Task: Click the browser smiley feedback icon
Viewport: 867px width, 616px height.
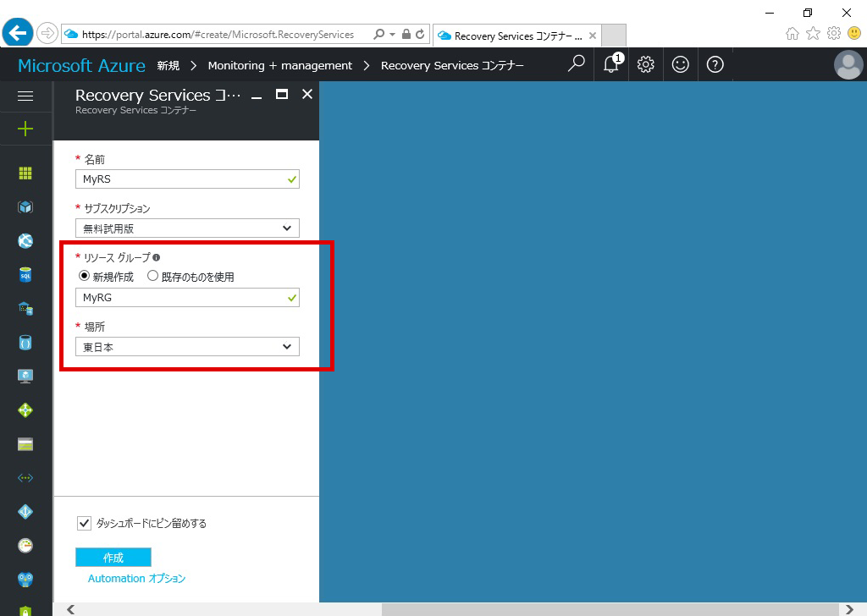Action: coord(854,33)
